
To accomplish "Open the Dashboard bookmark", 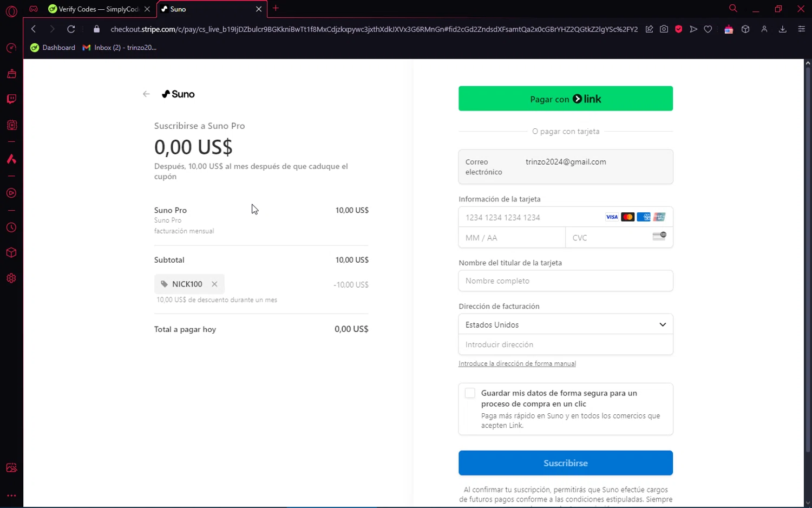I will point(53,48).
